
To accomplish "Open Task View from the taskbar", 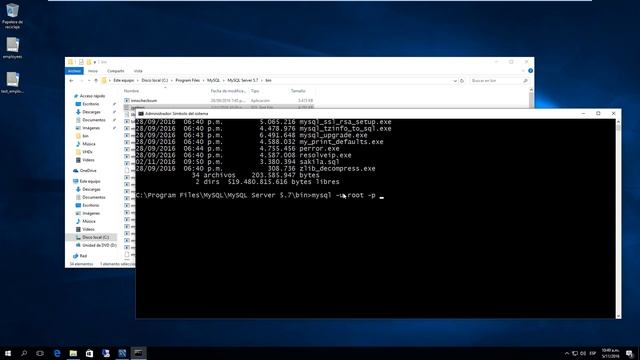I will pyautogui.click(x=40, y=353).
